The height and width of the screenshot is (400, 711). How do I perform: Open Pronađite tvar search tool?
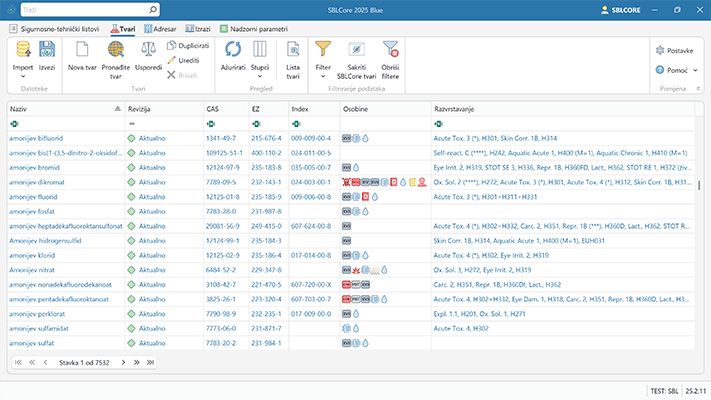point(116,50)
